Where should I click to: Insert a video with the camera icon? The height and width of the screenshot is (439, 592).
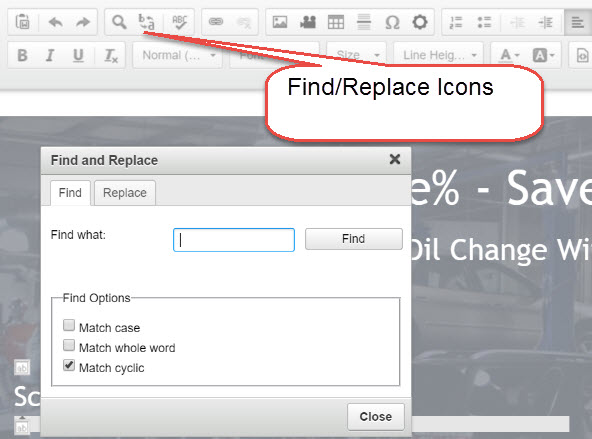tap(308, 22)
